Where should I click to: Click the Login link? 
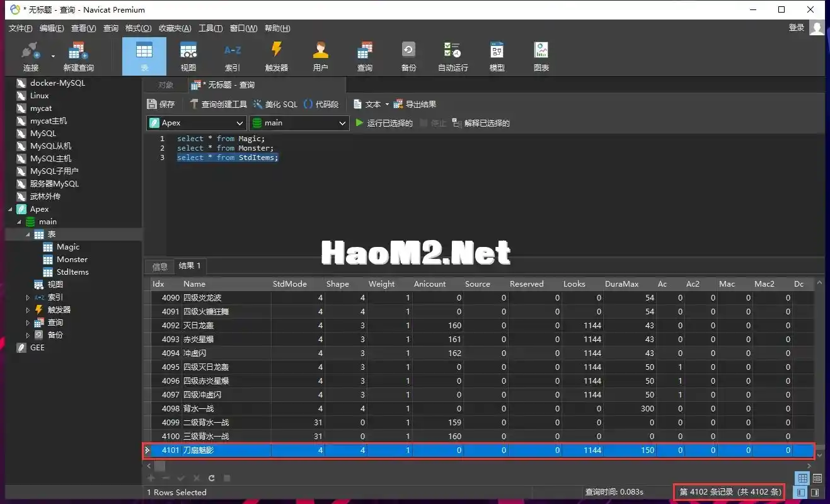pos(797,28)
